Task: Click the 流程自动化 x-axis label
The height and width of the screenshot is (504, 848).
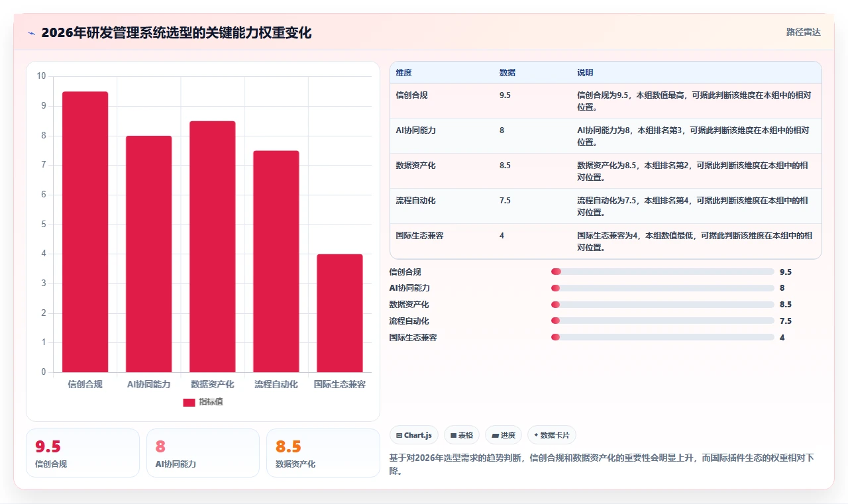Action: coord(276,384)
